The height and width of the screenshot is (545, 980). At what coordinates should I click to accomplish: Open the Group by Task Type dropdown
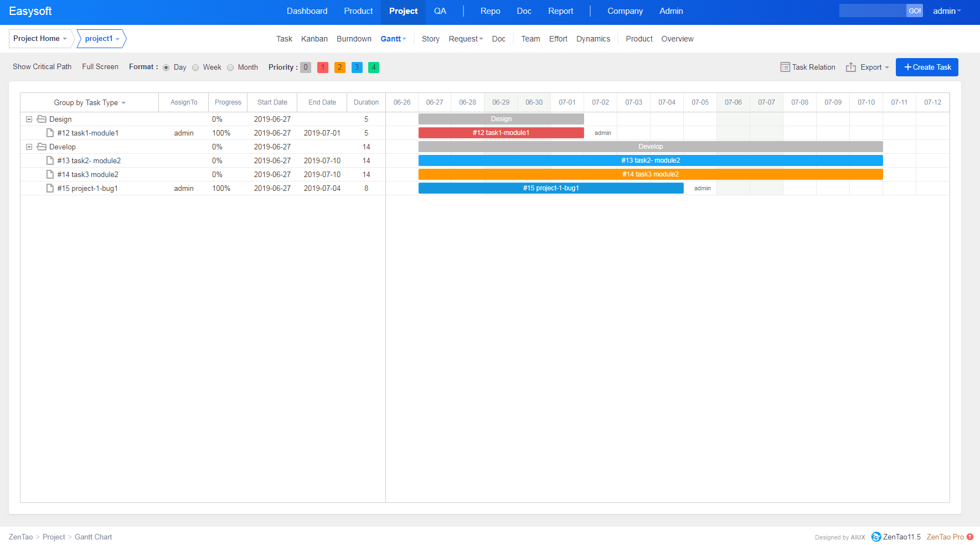[x=89, y=102]
